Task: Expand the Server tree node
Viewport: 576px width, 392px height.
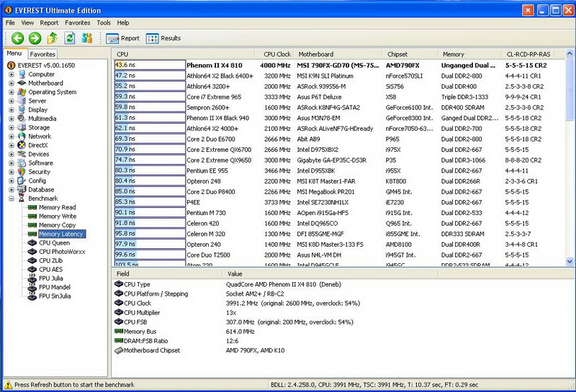Action: tap(12, 101)
